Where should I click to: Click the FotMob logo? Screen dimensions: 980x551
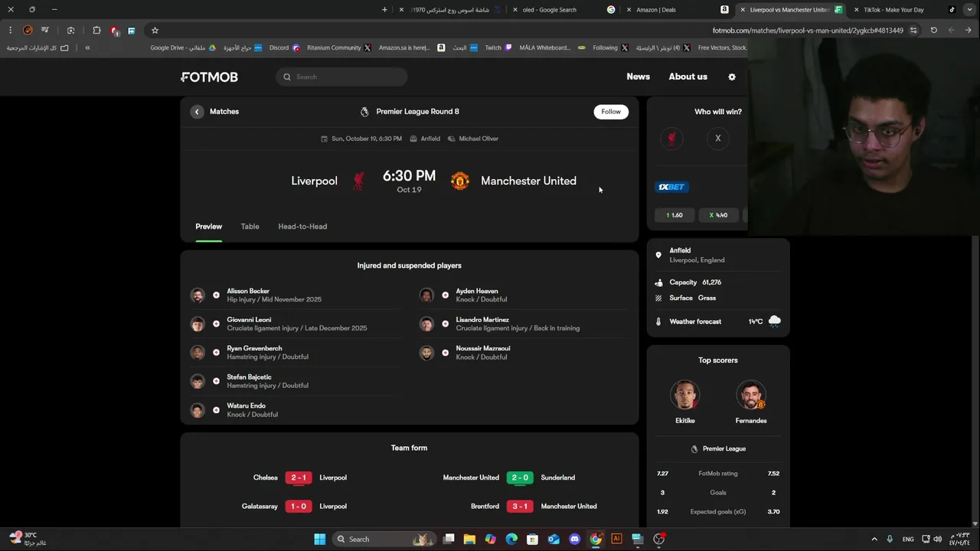209,77
